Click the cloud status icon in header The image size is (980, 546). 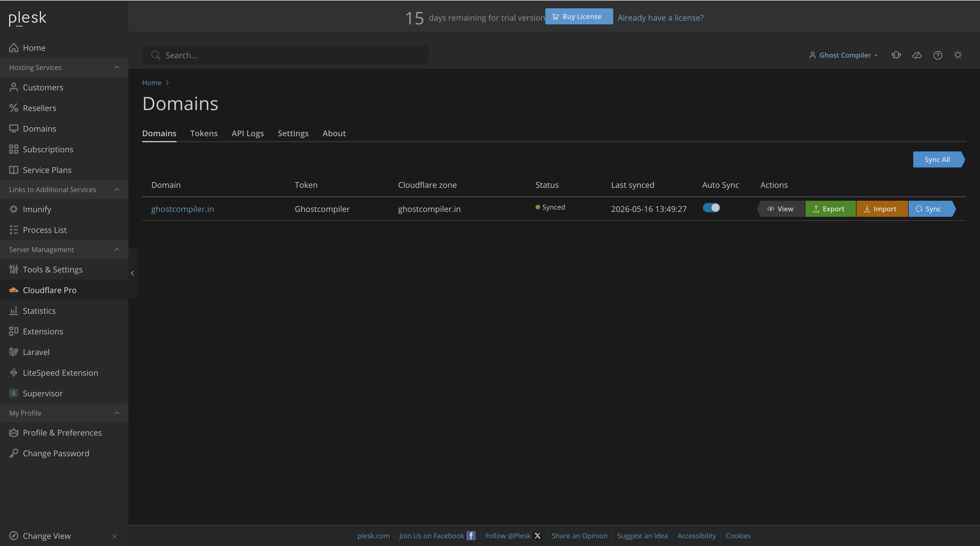(917, 55)
